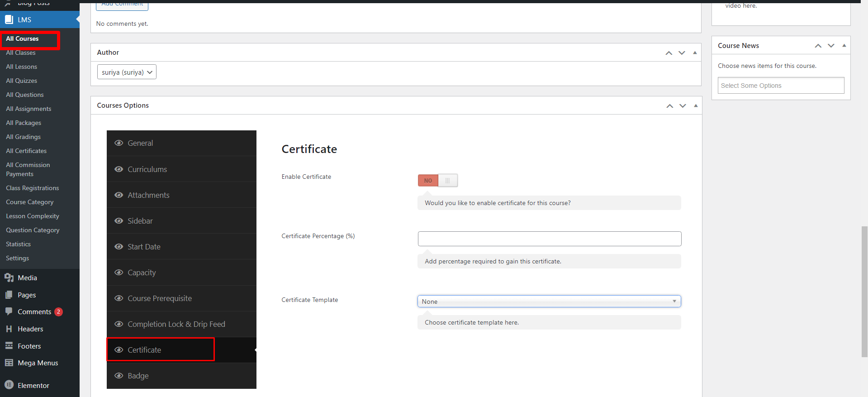868x397 pixels.
Task: Open All Courses in LMS menu
Action: (22, 39)
